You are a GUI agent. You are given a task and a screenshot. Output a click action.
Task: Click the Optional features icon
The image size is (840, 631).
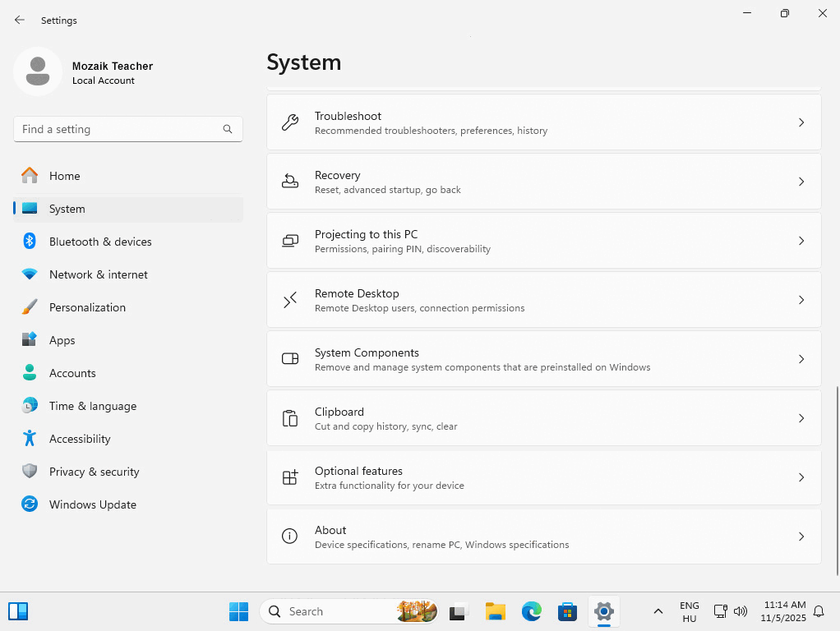tap(290, 477)
